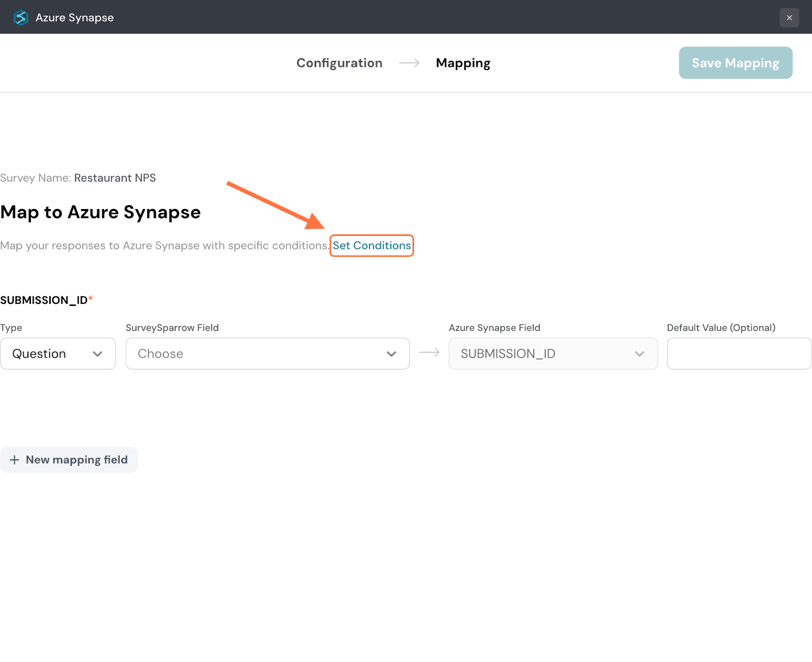Click the Map to Azure Synapse heading
The image size is (812, 662).
coord(100,212)
